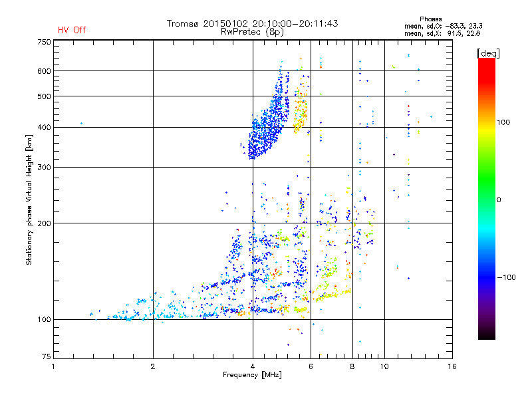Screen dimensions: 532x399
Task: Click the y-axis '75' tick label
Action: (47, 356)
